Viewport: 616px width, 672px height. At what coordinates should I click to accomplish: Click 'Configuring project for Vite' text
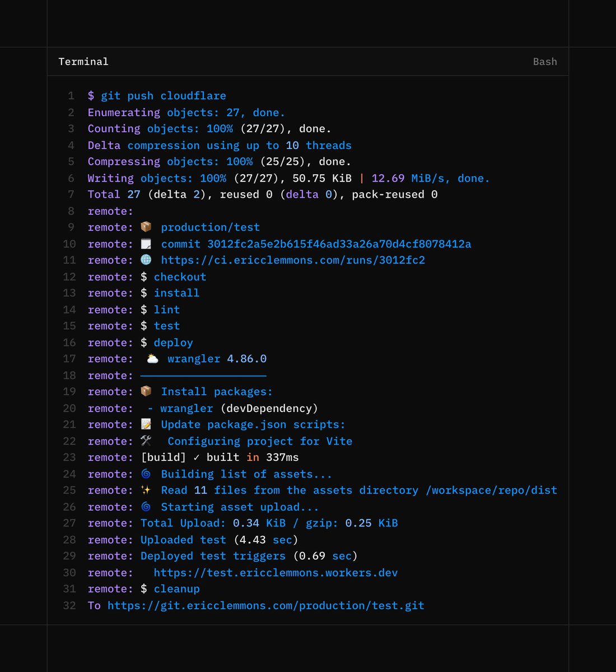point(260,441)
